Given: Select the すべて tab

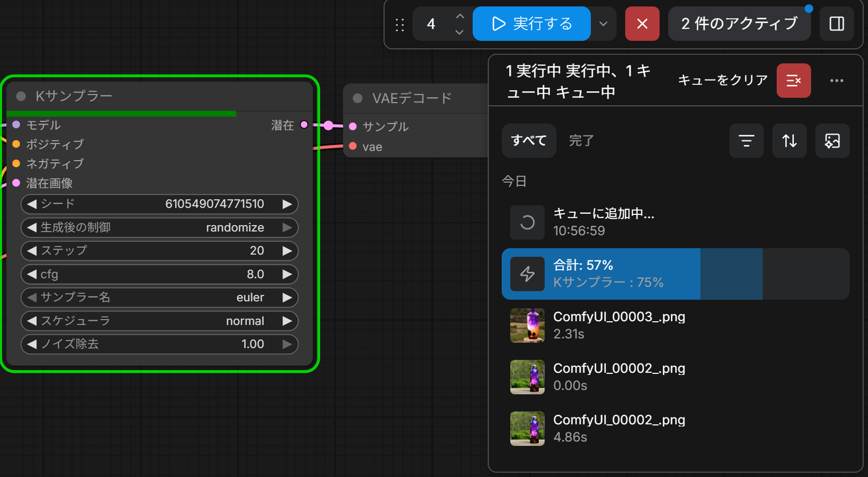Looking at the screenshot, I should pyautogui.click(x=529, y=141).
